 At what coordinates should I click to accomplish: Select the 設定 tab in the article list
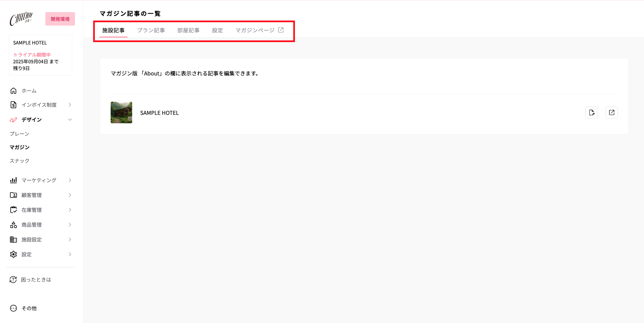pyautogui.click(x=217, y=30)
